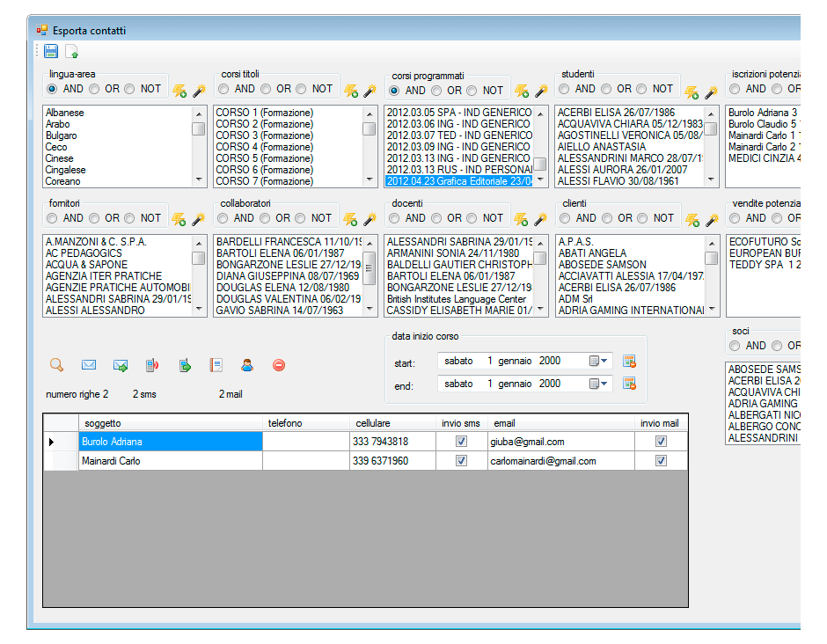The width and height of the screenshot is (827, 644).
Task: Click the lightning bolt icon for lingua-area
Action: pyautogui.click(x=179, y=91)
